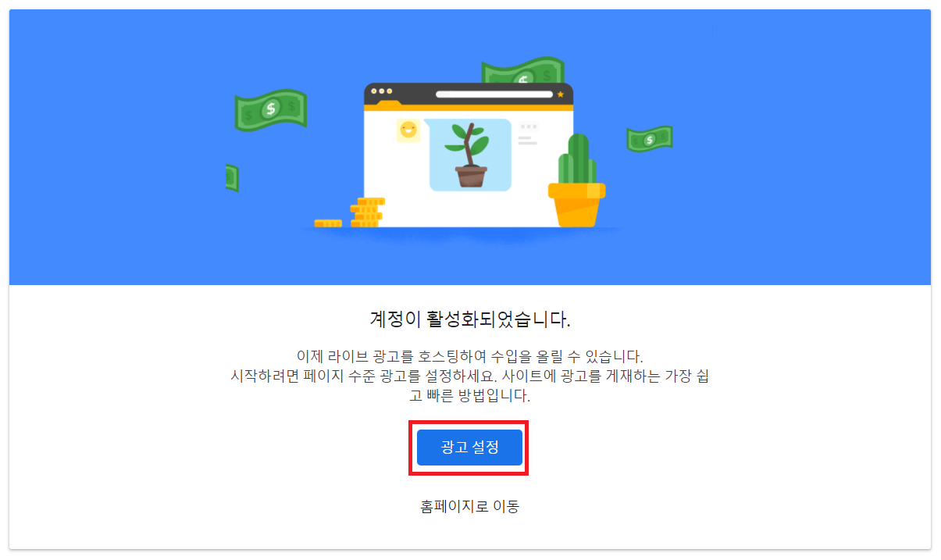Click the tall stack of gold coins
Screen dimensions: 941x560
coord(367,212)
